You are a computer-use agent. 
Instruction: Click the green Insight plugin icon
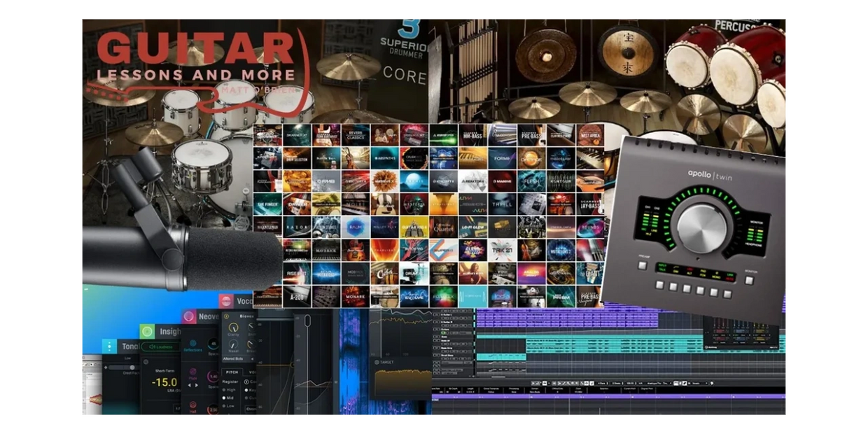click(x=147, y=332)
